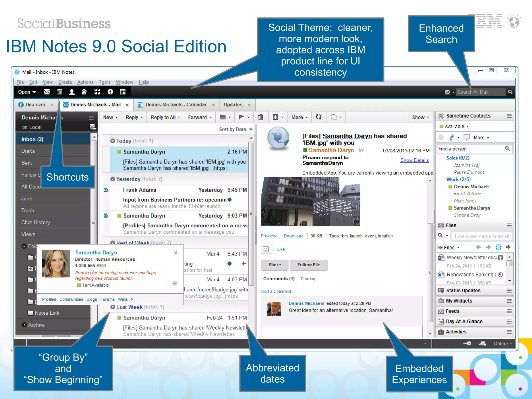Click the screen share monitor icon in Sametime
532x399 pixels.
click(x=467, y=137)
